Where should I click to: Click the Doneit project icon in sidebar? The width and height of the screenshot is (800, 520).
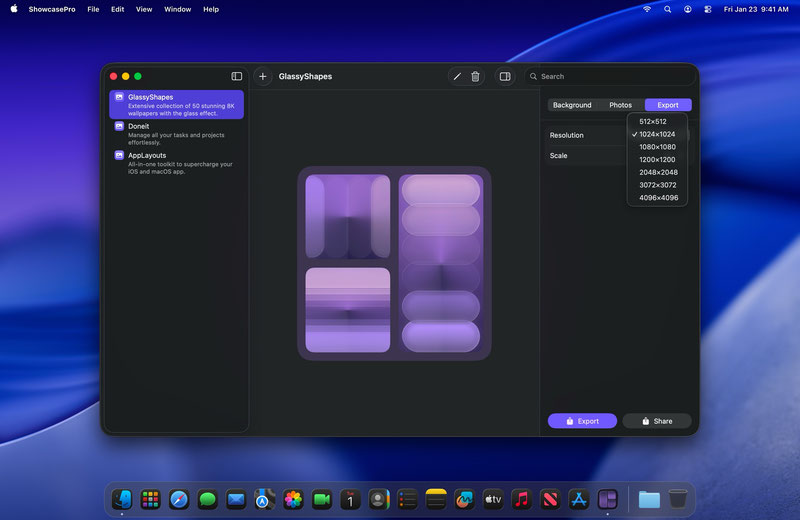pos(119,127)
